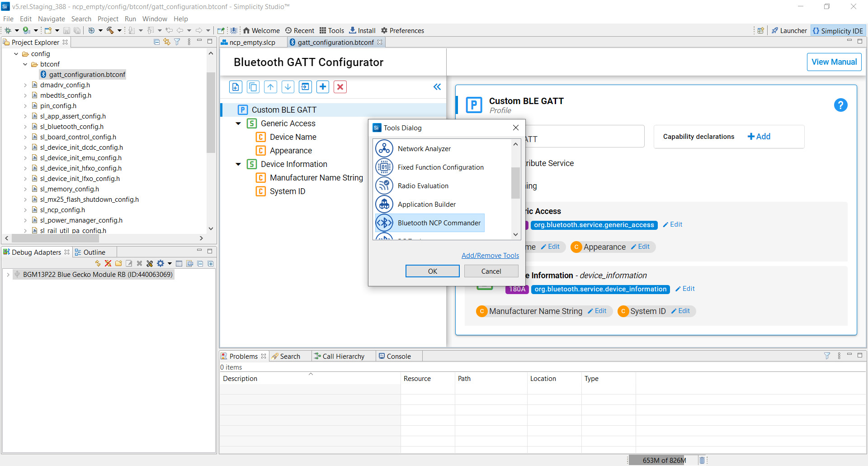Expand the BGM13P22 Blue Gecko Module adapter
This screenshot has height=466, width=868.
tap(8, 275)
